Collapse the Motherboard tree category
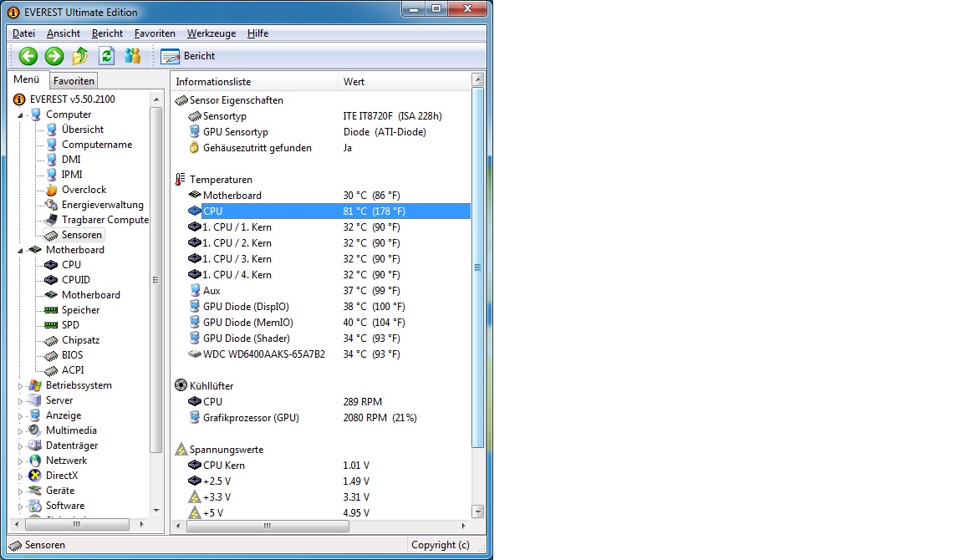The height and width of the screenshot is (560, 963). (x=20, y=251)
